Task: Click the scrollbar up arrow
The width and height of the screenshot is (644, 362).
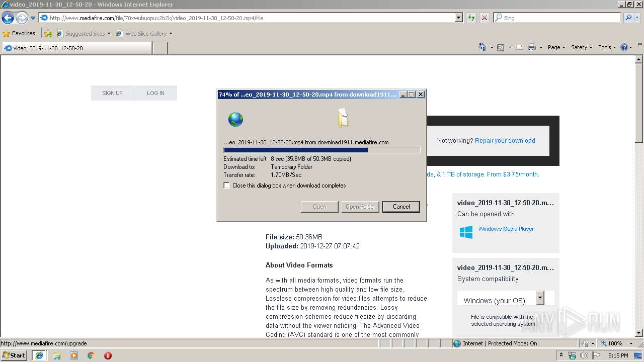Action: tap(639, 59)
